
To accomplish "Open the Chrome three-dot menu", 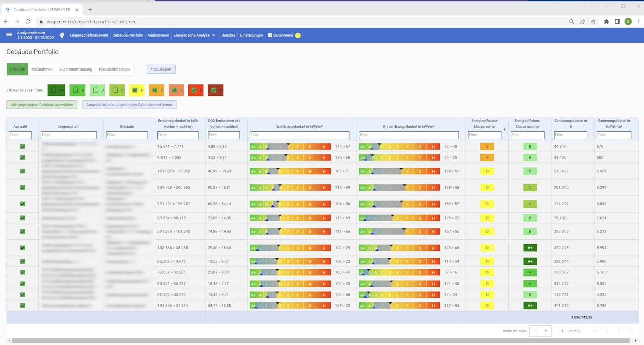I will pos(638,22).
